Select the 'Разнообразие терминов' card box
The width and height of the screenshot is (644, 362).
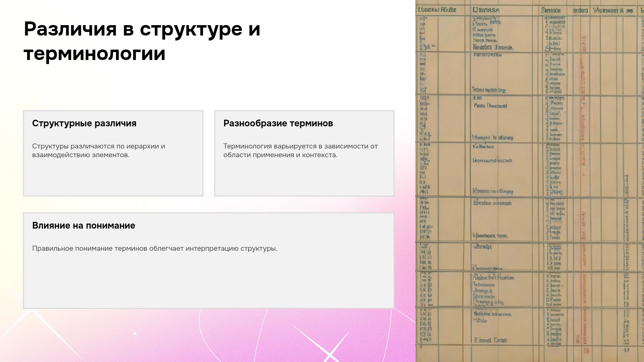pyautogui.click(x=304, y=153)
